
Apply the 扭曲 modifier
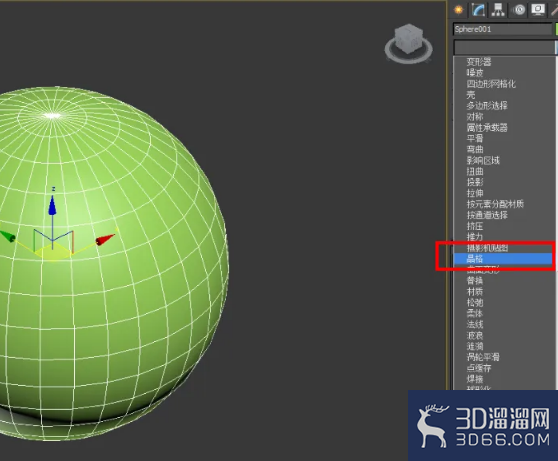(x=475, y=172)
